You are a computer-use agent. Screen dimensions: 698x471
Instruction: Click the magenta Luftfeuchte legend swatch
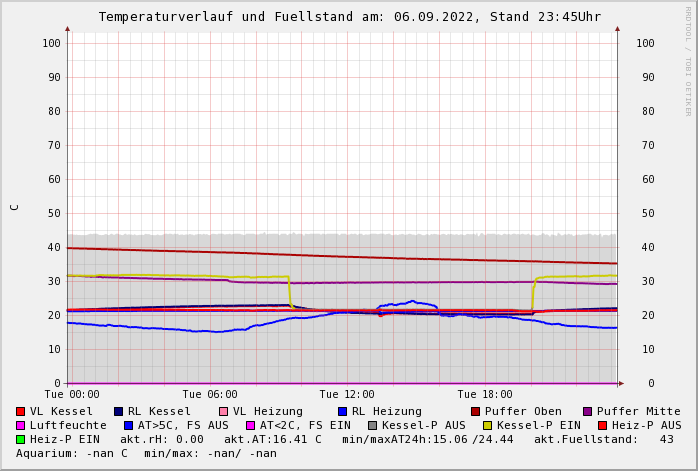coord(20,425)
